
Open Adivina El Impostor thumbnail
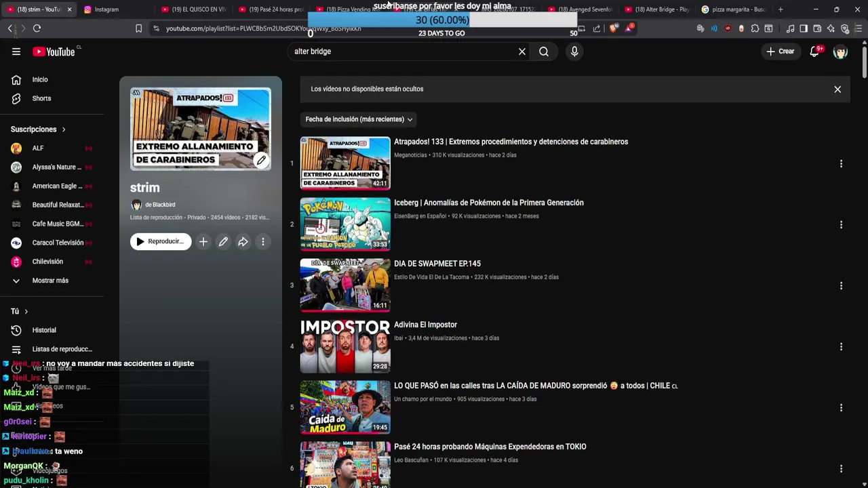point(345,346)
